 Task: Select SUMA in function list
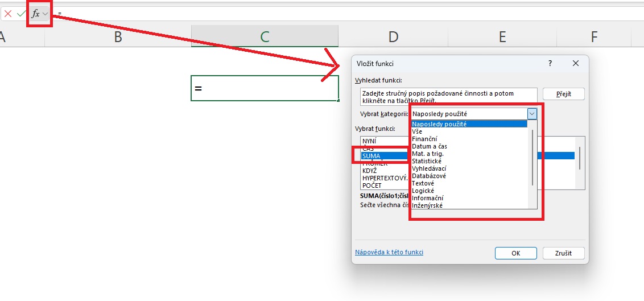tap(371, 155)
